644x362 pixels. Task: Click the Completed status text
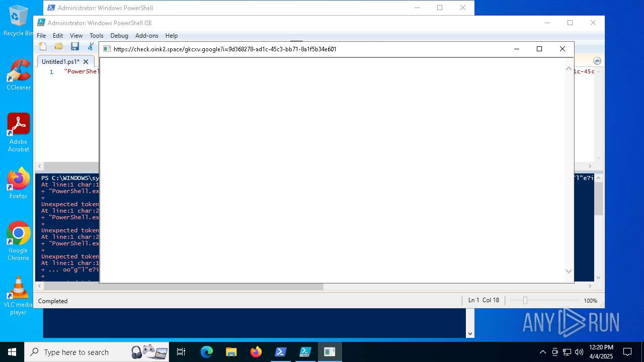[x=53, y=301]
